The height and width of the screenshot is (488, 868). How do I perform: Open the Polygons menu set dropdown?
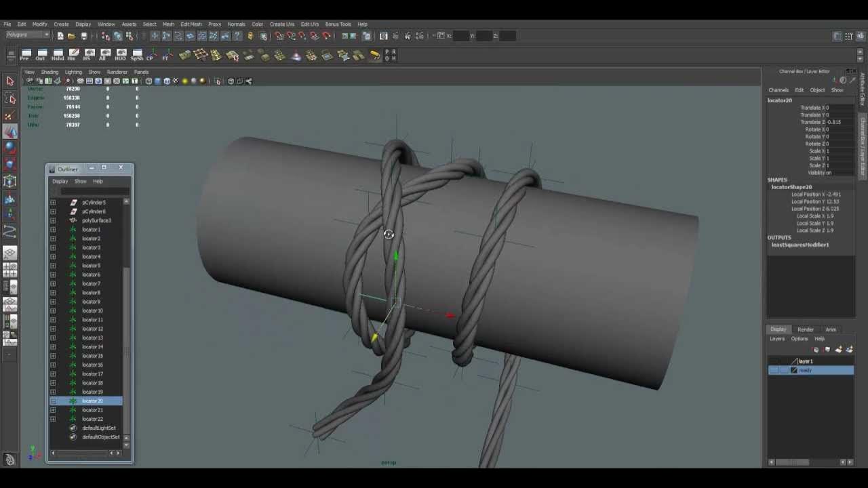27,35
